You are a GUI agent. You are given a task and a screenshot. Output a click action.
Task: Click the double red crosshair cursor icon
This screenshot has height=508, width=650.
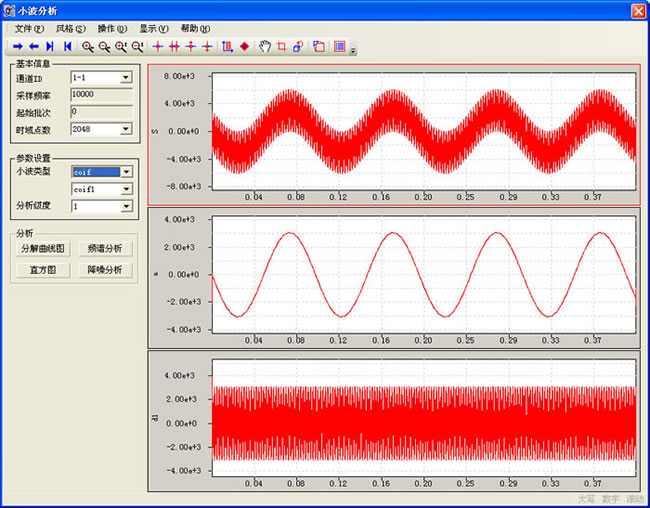click(174, 47)
